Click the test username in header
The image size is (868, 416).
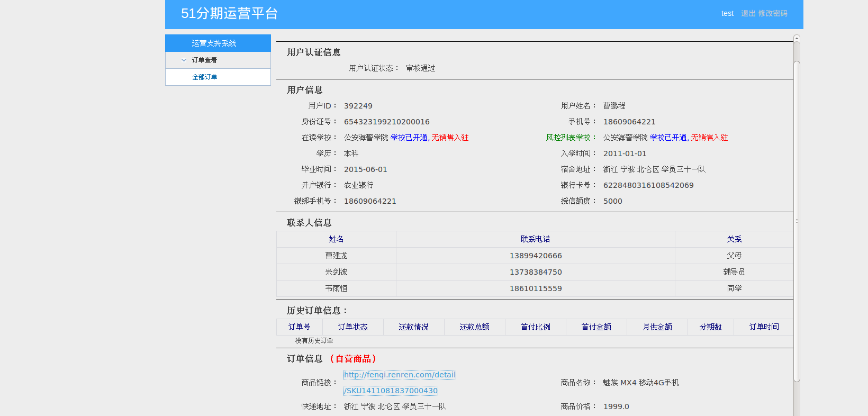727,13
